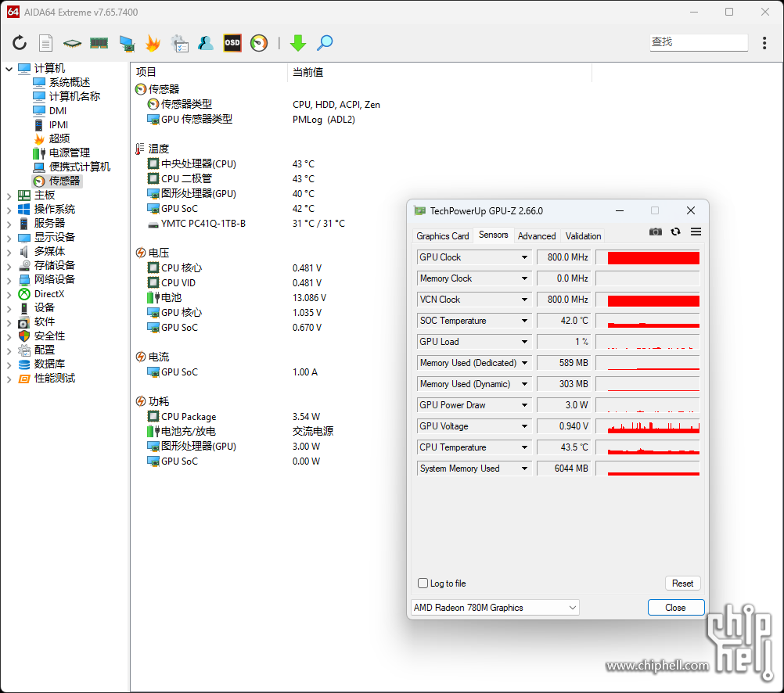Switch to Sensors tab in GPU-Z
This screenshot has height=693, width=784.
494,235
